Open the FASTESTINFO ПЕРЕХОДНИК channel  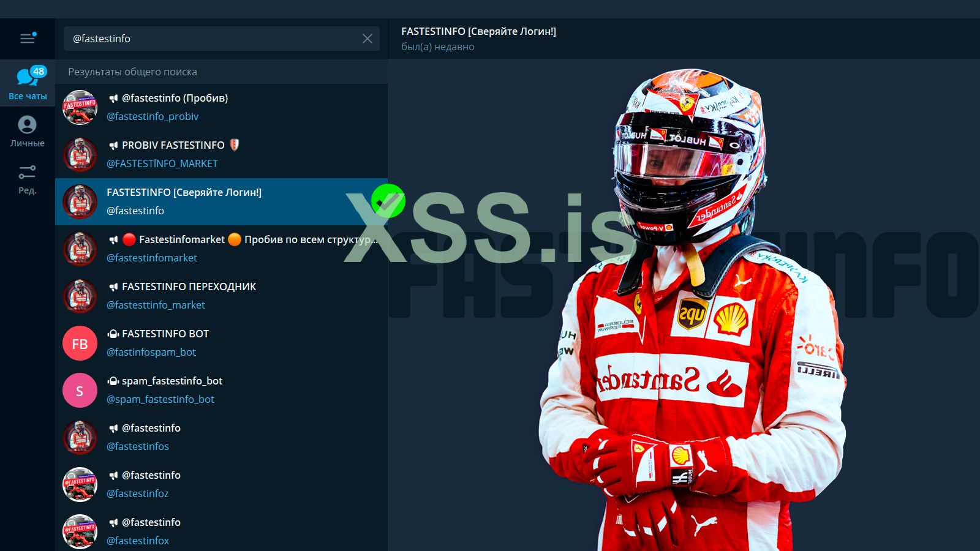pos(221,296)
